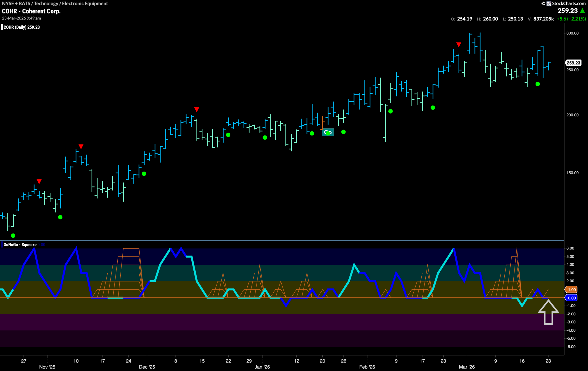The width and height of the screenshot is (588, 371).
Task: Click the NYSE + BATS sector breadcrumb
Action: [55, 3]
